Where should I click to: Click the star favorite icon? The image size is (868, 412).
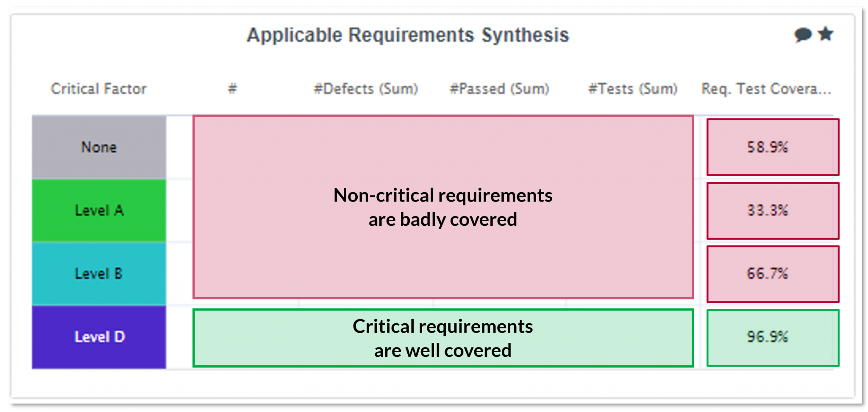(x=825, y=34)
